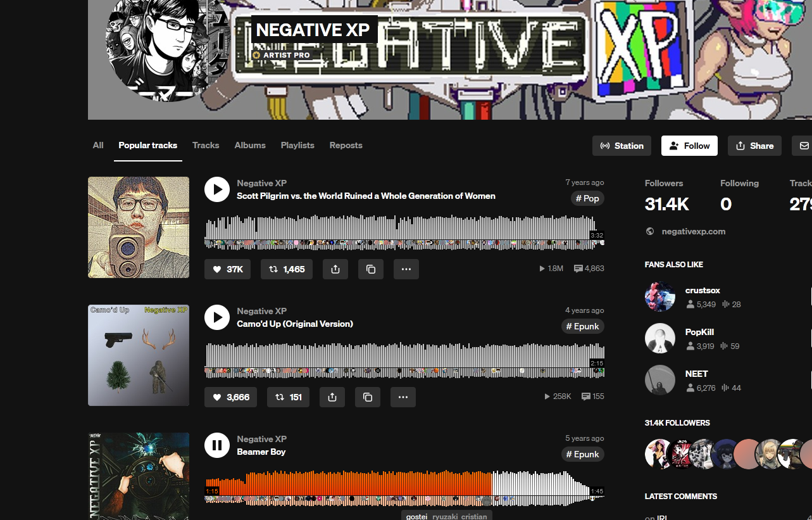Open PopKill profile from Fans Also Like
The image size is (812, 520).
699,332
